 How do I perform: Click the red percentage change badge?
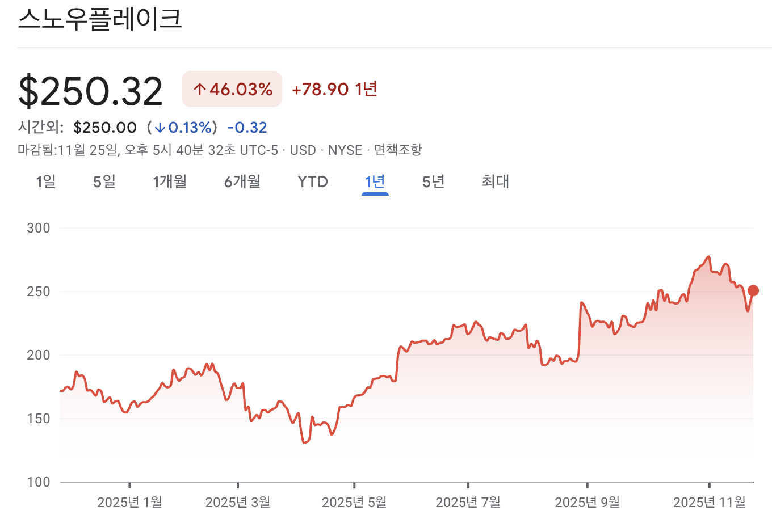coord(231,89)
